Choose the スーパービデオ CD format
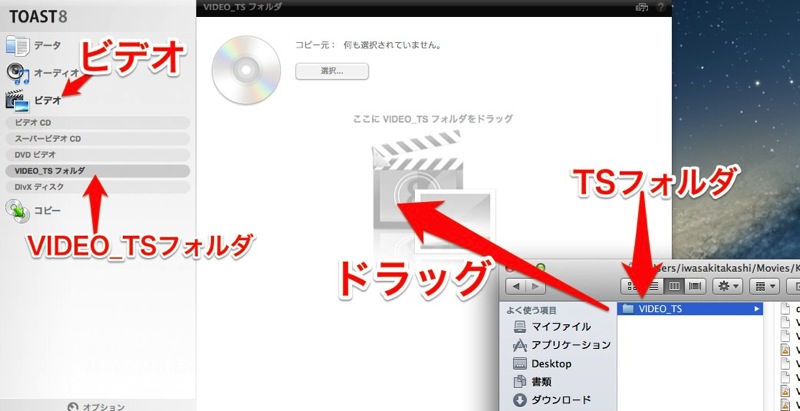 click(97, 139)
